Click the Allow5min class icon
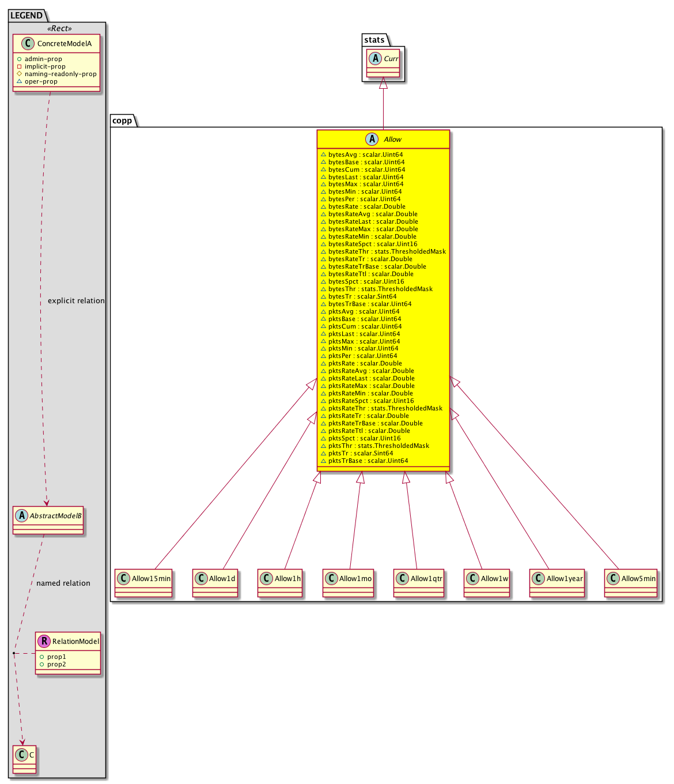The height and width of the screenshot is (784, 674). 613,578
